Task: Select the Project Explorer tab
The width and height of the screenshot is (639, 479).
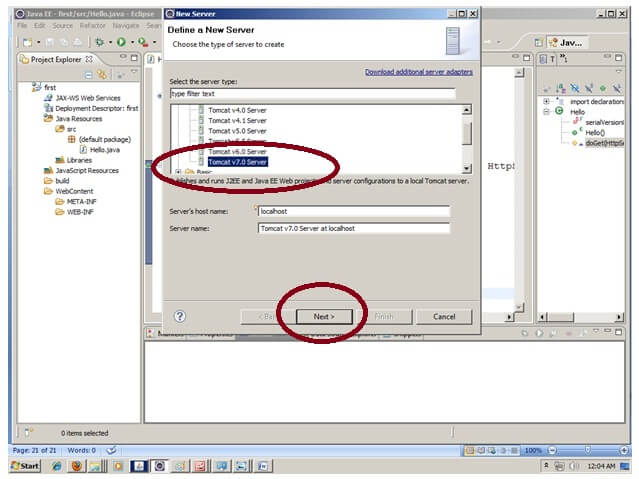Action: (56, 60)
